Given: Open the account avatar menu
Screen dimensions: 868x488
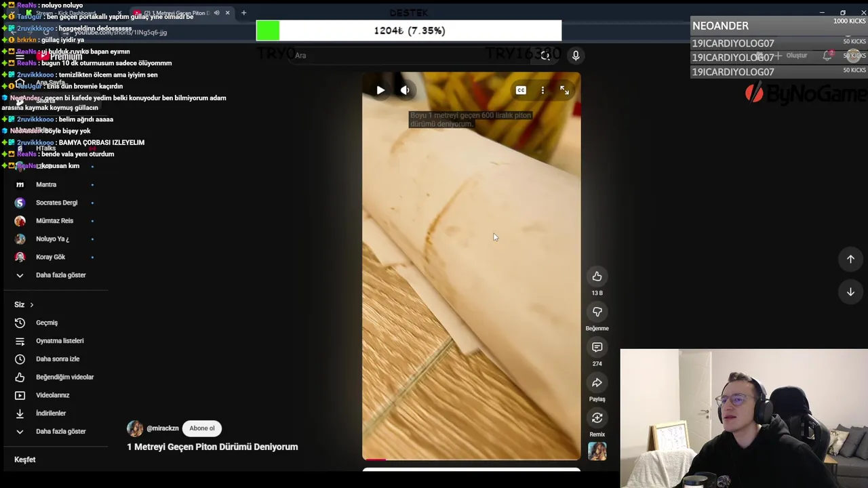Looking at the screenshot, I should coord(854,56).
